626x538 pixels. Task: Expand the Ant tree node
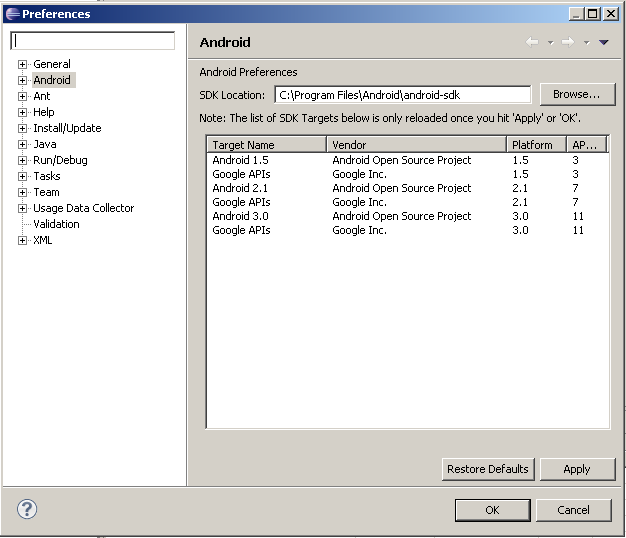coord(22,96)
